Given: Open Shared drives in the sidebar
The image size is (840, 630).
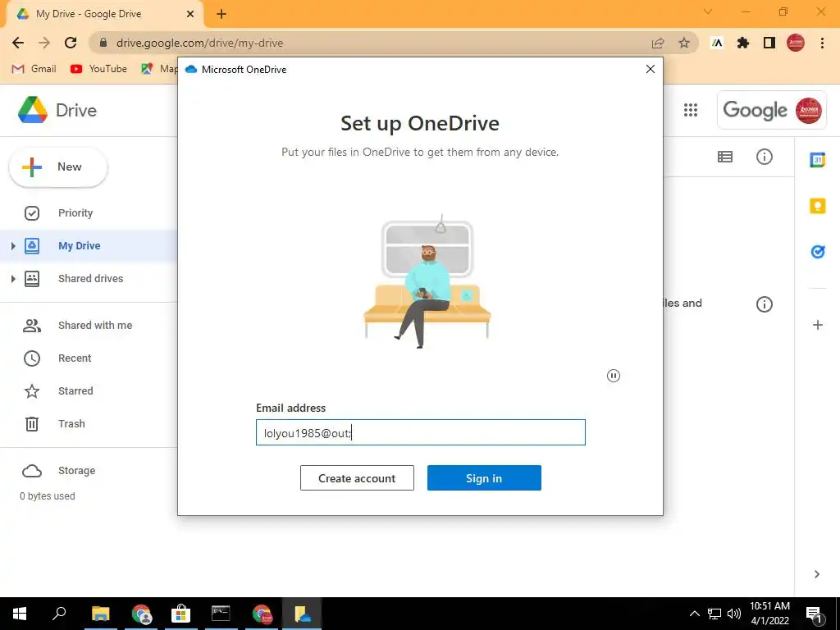Looking at the screenshot, I should click(90, 279).
